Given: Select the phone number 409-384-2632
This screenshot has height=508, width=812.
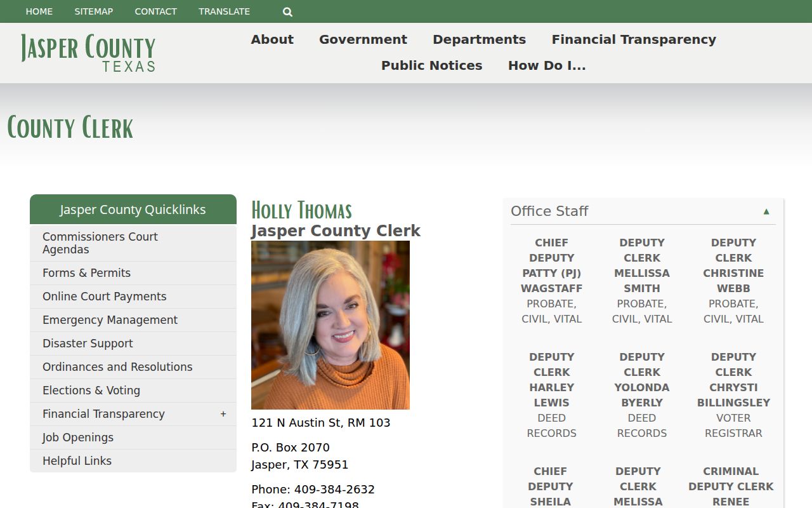Looking at the screenshot, I should [x=334, y=490].
